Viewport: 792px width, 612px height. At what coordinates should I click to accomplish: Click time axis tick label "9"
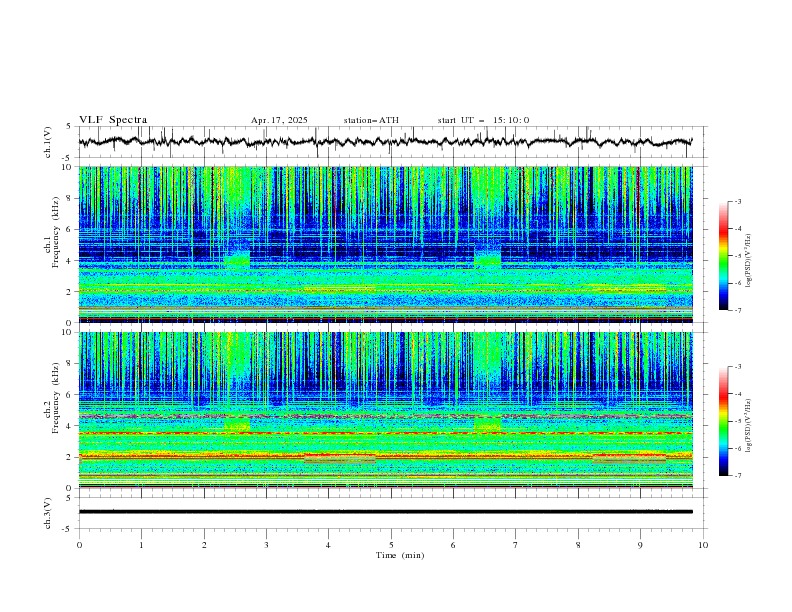[640, 545]
